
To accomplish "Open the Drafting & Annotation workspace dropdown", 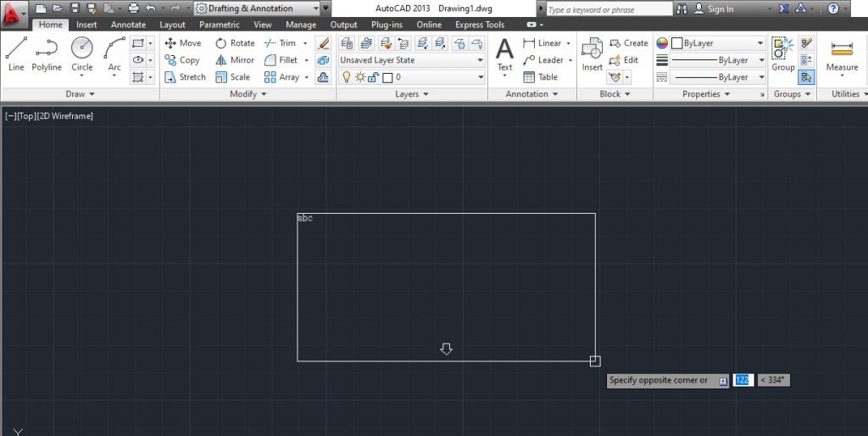I will [257, 8].
